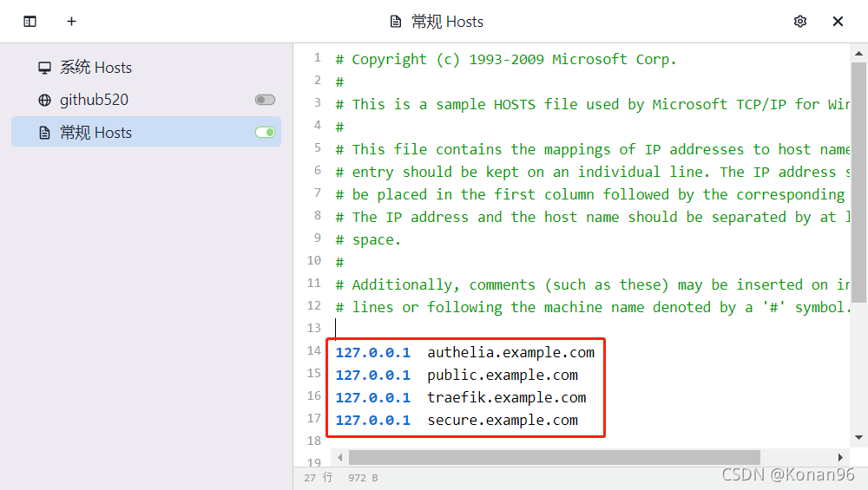Click traefik.example.com hostname

pyautogui.click(x=507, y=398)
